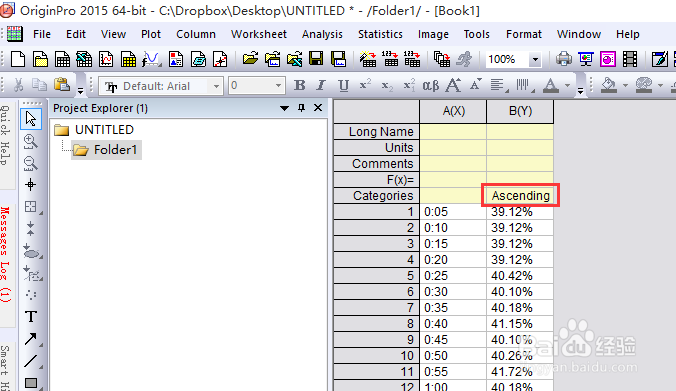676x391 pixels.
Task: Click the Open Excel file icon
Action: (x=294, y=59)
